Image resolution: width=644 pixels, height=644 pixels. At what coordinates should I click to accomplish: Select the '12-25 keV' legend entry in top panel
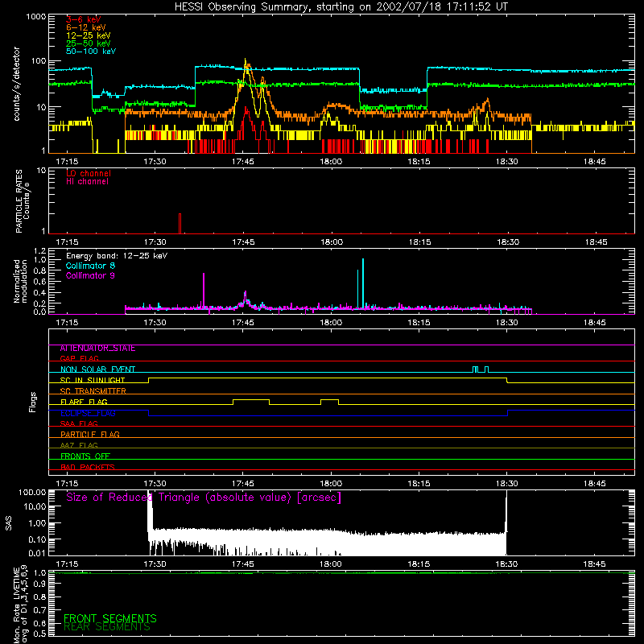click(x=89, y=35)
